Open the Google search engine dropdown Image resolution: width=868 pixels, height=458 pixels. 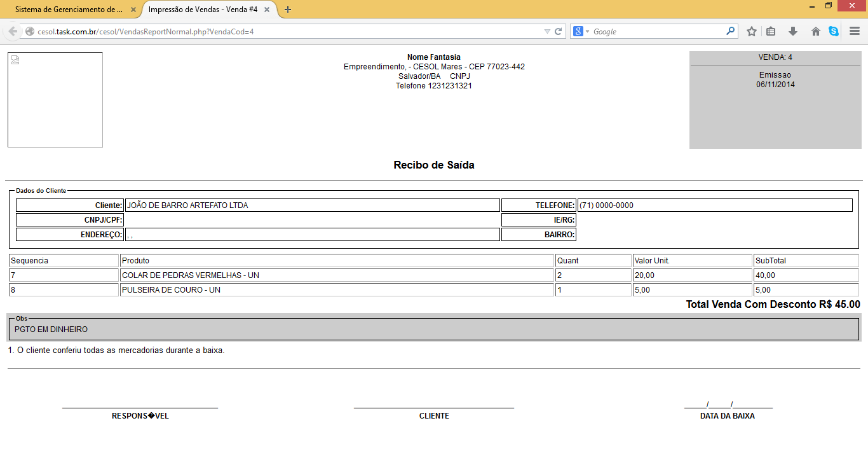581,31
